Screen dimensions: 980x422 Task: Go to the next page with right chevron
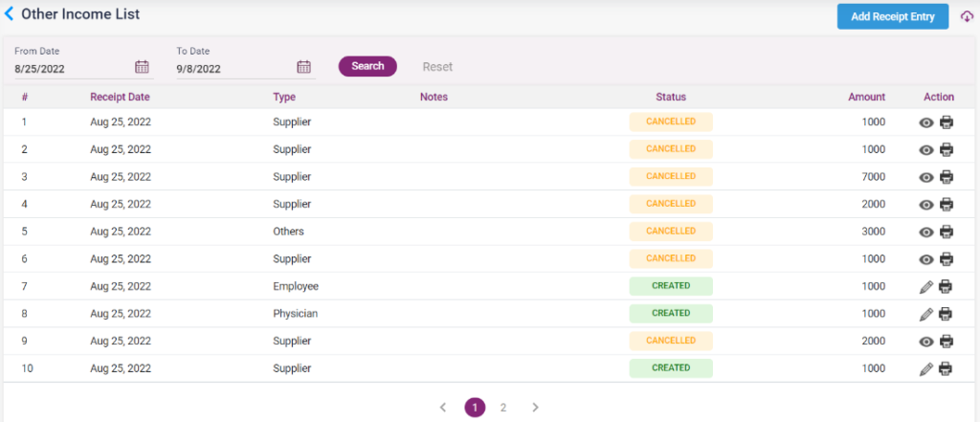[535, 408]
